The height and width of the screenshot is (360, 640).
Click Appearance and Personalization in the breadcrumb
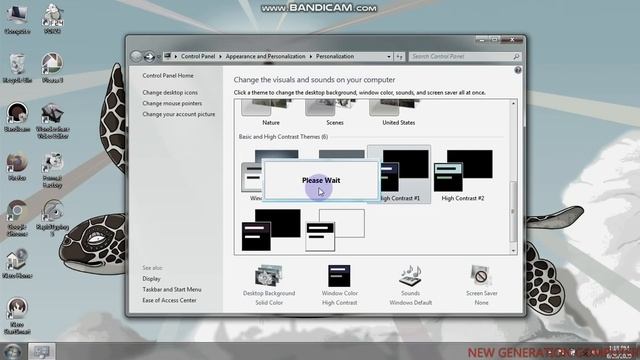point(265,56)
